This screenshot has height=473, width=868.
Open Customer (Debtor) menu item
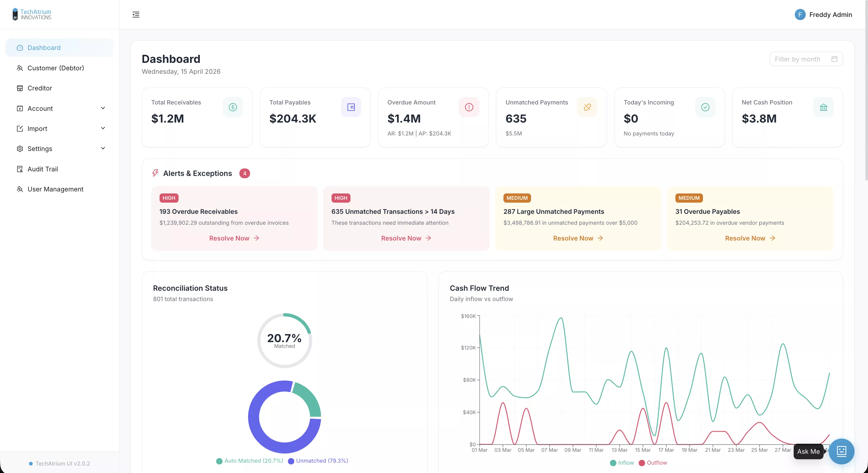click(59, 68)
